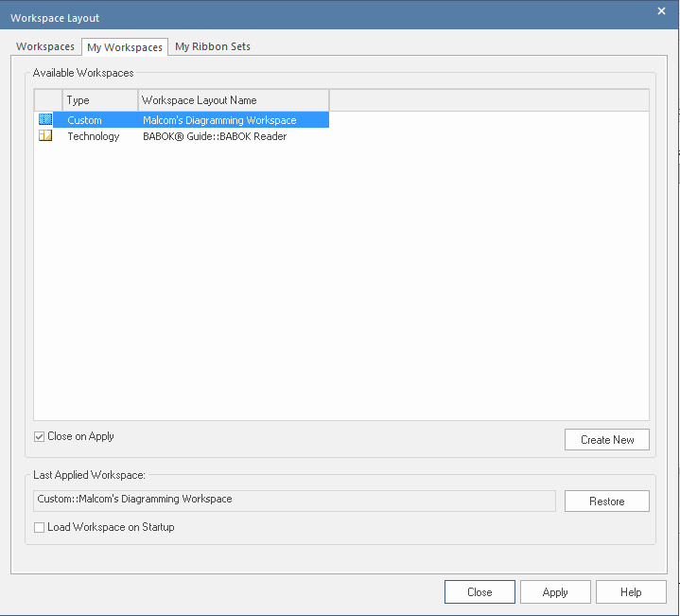The width and height of the screenshot is (680, 616).
Task: Enable Load Workspace on Startup
Action: click(x=40, y=527)
